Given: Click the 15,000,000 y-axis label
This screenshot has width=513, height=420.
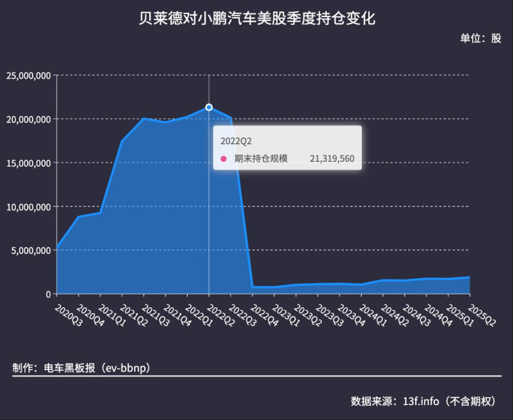Looking at the screenshot, I should [x=29, y=163].
